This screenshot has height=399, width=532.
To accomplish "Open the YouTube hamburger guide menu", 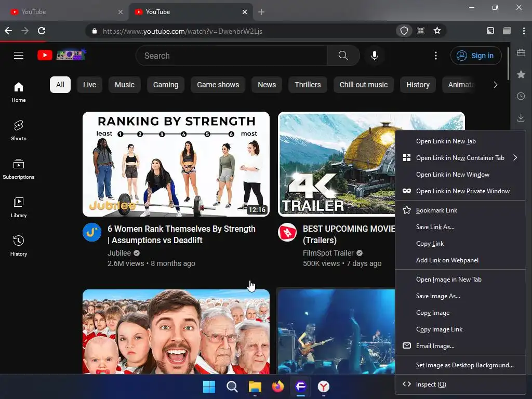I will click(19, 55).
